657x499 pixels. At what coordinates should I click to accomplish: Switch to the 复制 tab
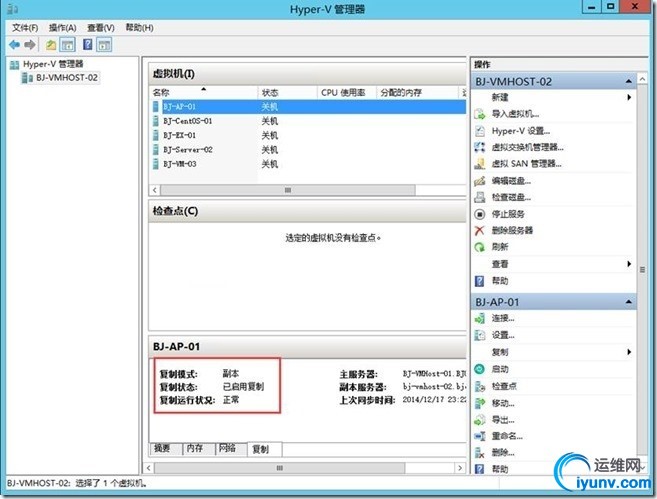pos(265,449)
